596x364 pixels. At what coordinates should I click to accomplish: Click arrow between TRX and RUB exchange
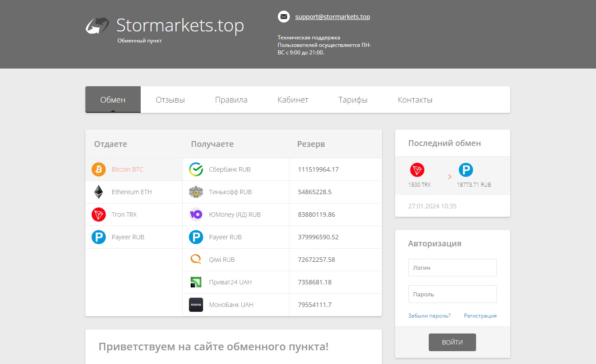click(450, 176)
